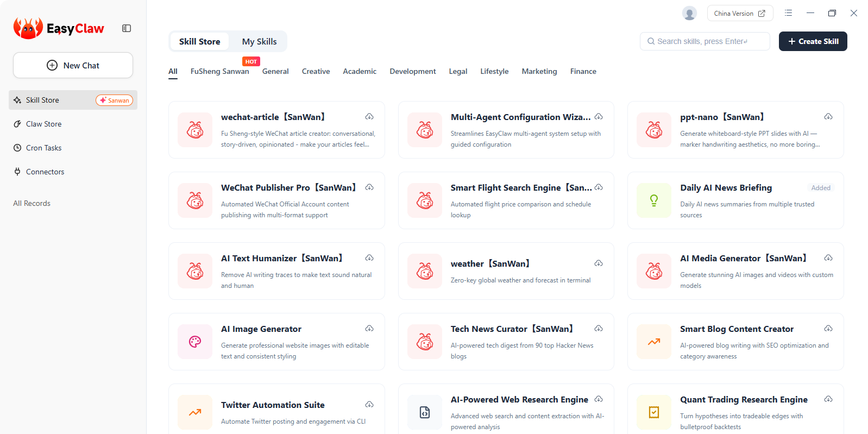The height and width of the screenshot is (434, 868).
Task: Switch to the My Skills tab
Action: (x=259, y=41)
